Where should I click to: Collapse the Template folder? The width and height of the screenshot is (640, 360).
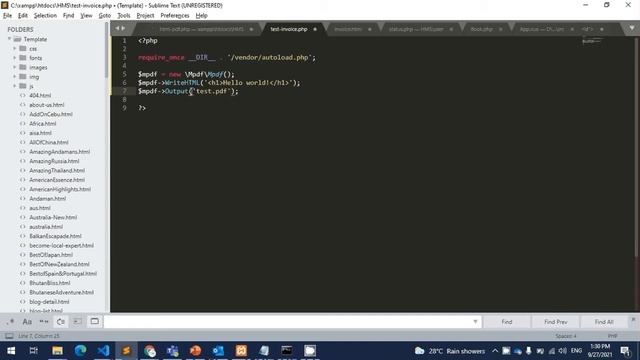9,39
